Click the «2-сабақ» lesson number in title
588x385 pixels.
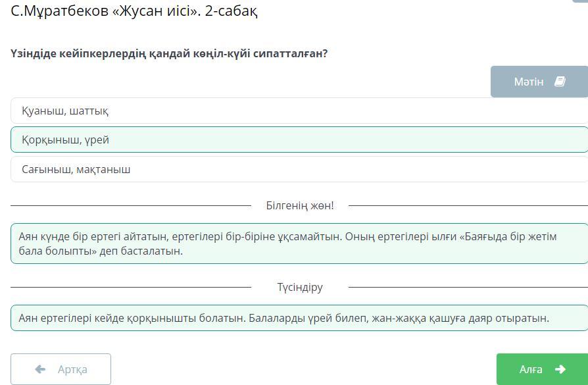pyautogui.click(x=232, y=11)
